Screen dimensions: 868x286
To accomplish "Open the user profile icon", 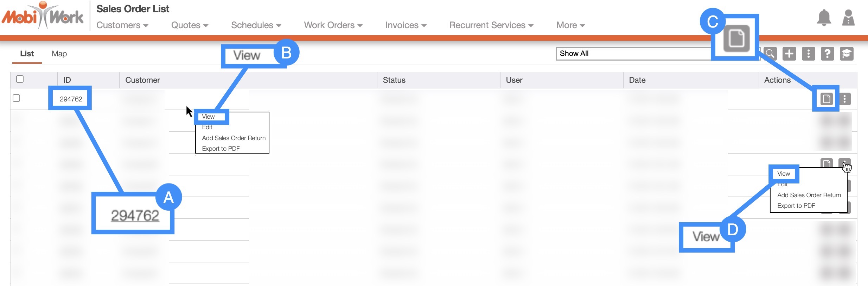I will 848,18.
